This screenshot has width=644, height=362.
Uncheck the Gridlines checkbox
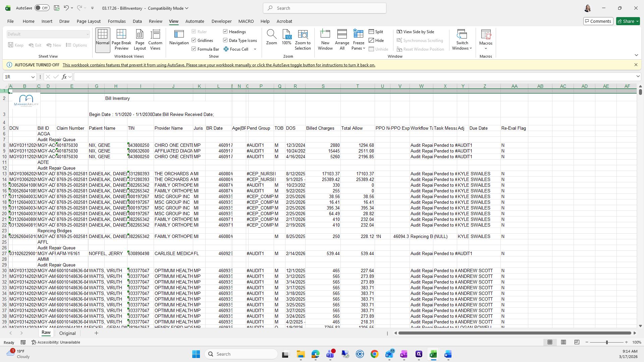click(x=194, y=40)
